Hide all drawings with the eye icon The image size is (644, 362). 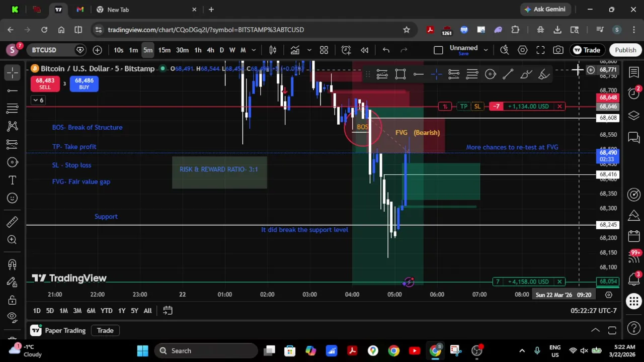13,317
